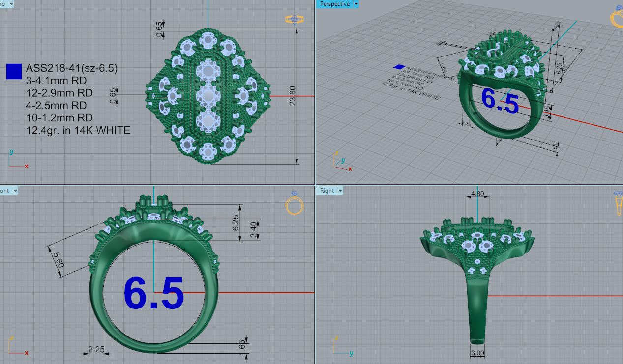623x364 pixels.
Task: Open the Right viewport dropdown arrow
Action: [x=340, y=191]
